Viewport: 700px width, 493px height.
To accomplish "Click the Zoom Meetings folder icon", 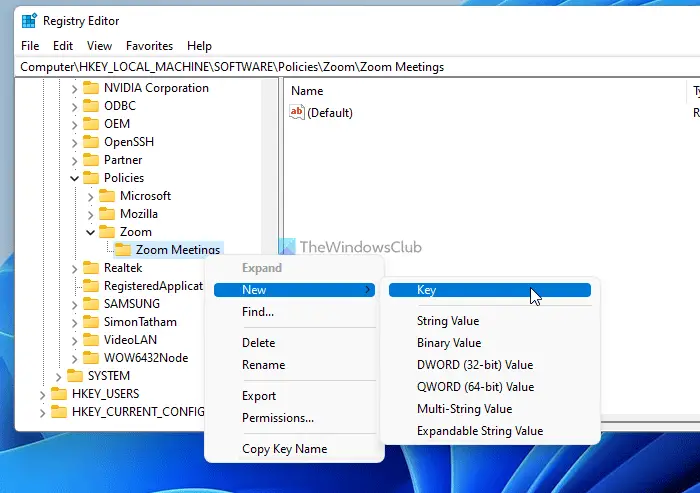I will click(123, 250).
